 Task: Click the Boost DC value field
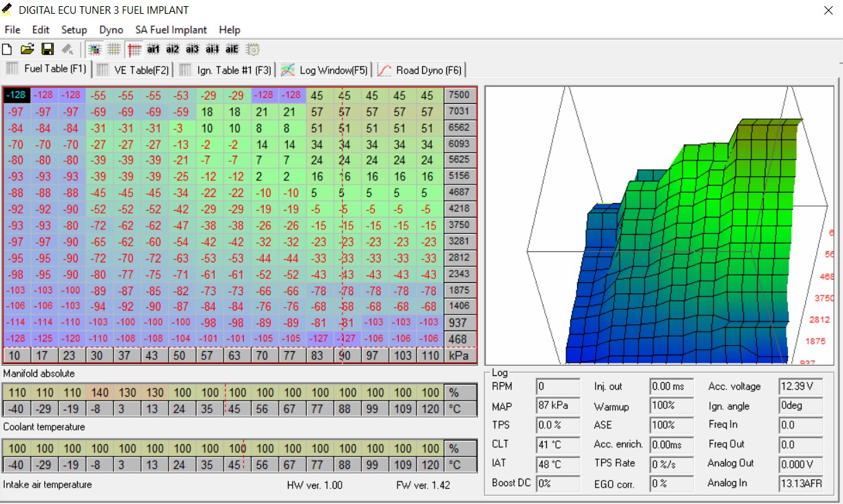[558, 483]
